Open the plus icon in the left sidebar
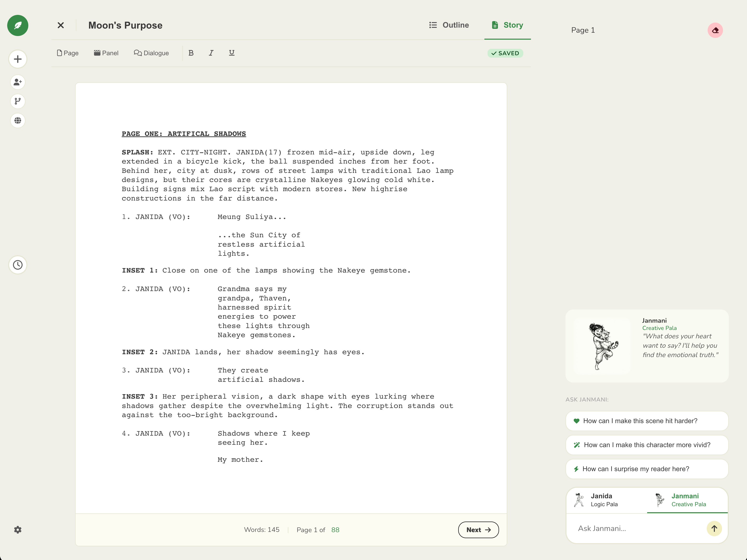Viewport: 747px width, 560px height. tap(18, 59)
